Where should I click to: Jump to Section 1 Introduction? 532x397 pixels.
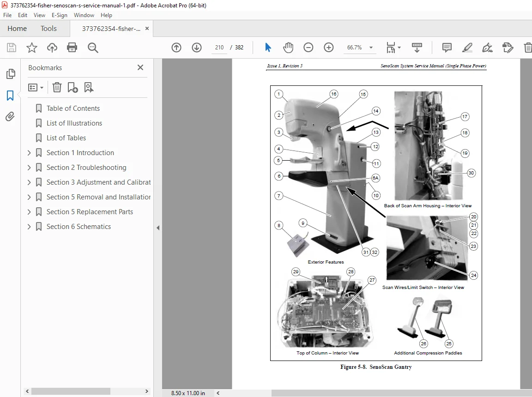tap(80, 153)
